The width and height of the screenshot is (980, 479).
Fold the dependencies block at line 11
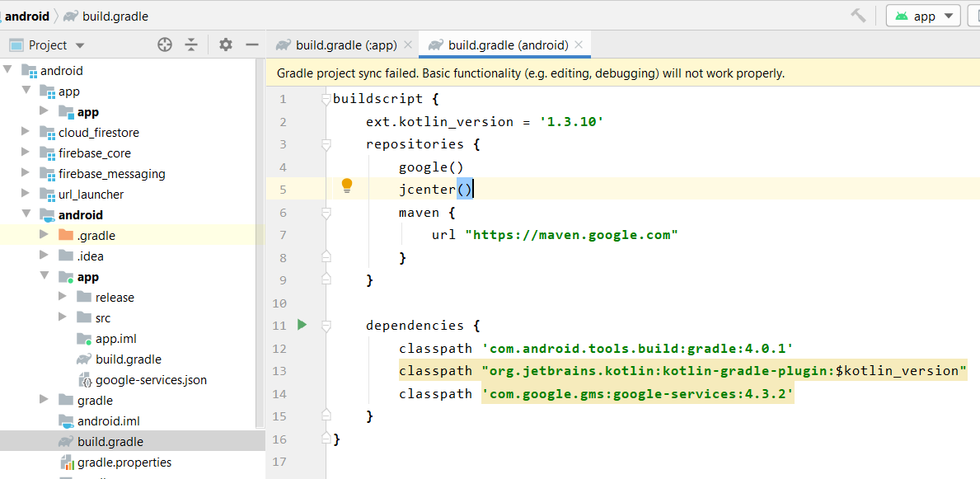coord(325,325)
